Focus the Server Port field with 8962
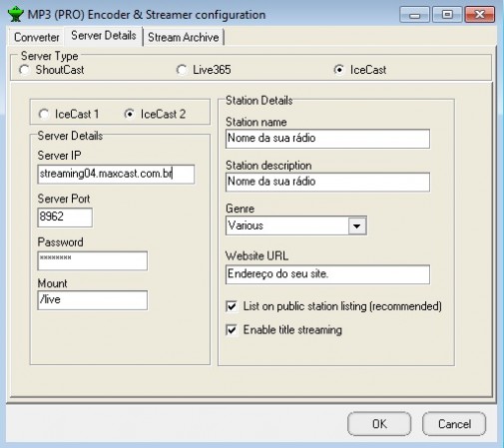The height and width of the screenshot is (448, 504). (x=65, y=218)
